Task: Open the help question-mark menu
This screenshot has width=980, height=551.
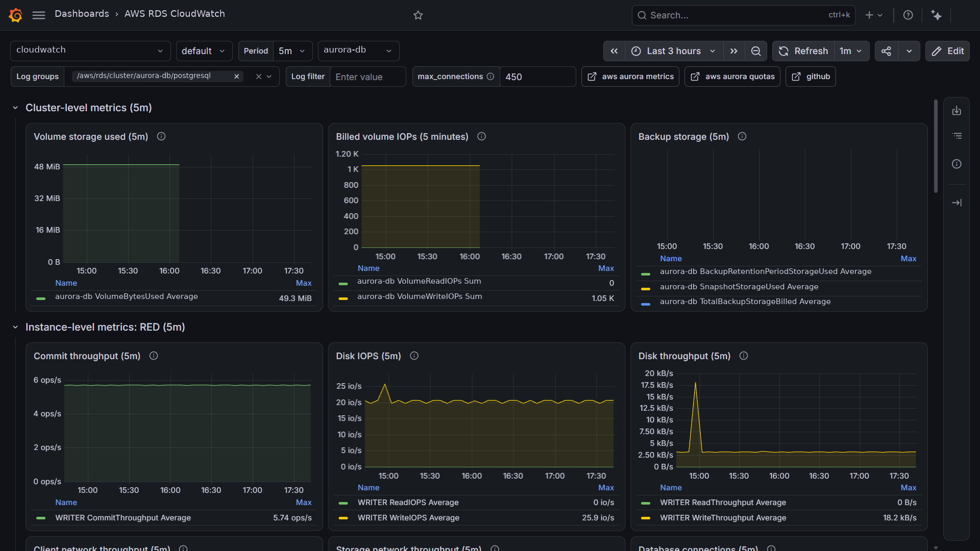Action: point(908,15)
